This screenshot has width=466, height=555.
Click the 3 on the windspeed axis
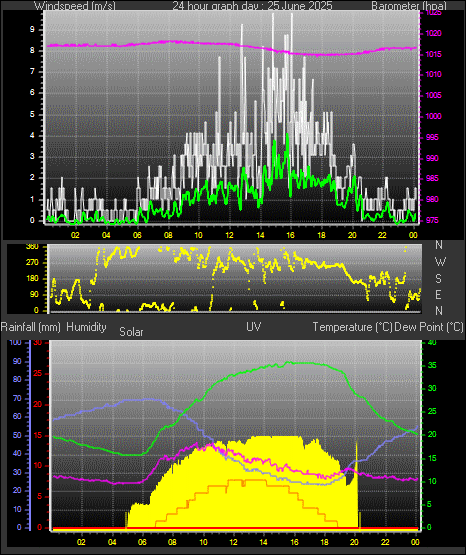pyautogui.click(x=32, y=156)
